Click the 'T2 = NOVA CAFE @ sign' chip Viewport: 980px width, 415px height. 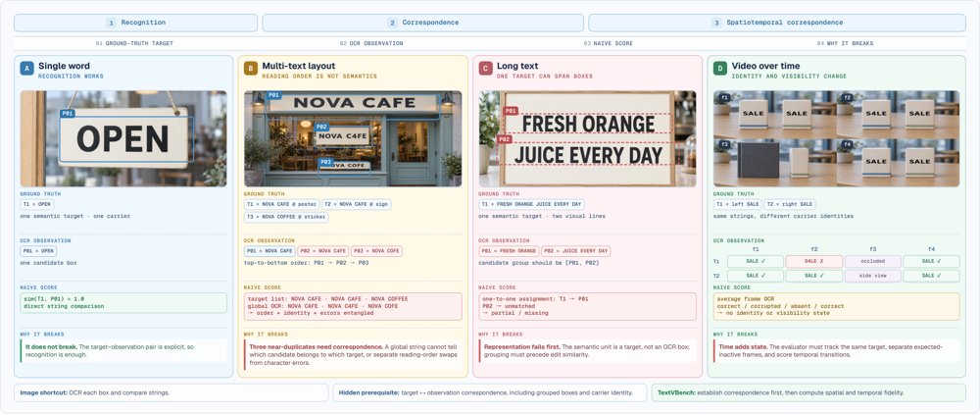coord(357,205)
